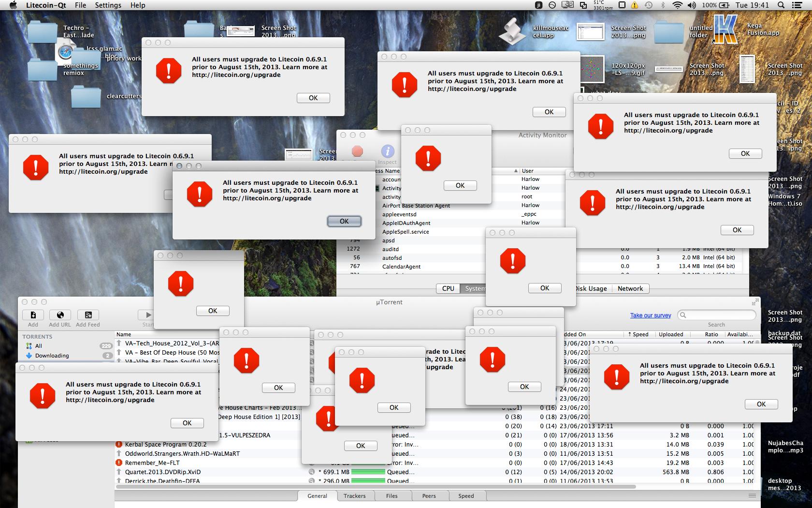Click the Tue 19:41 clock

point(752,5)
